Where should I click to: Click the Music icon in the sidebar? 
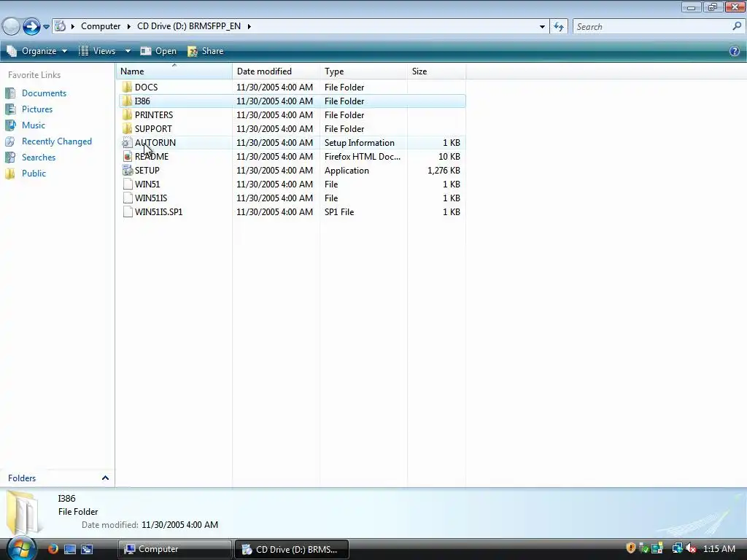[x=10, y=125]
